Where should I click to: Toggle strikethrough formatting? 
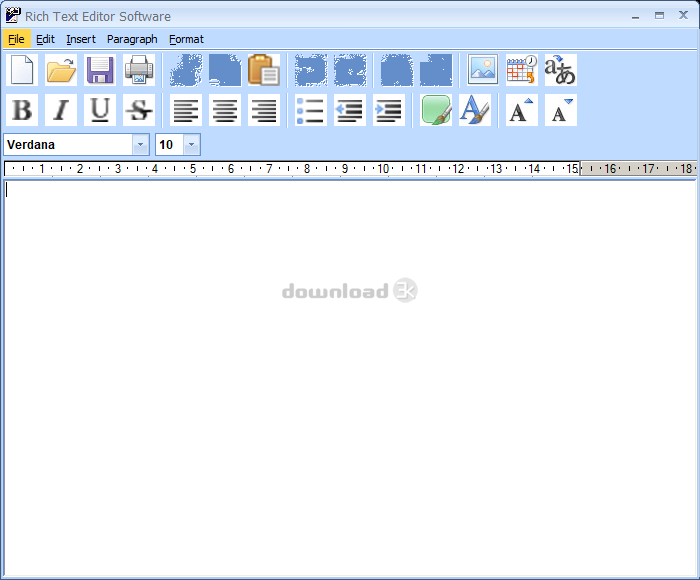pyautogui.click(x=139, y=110)
